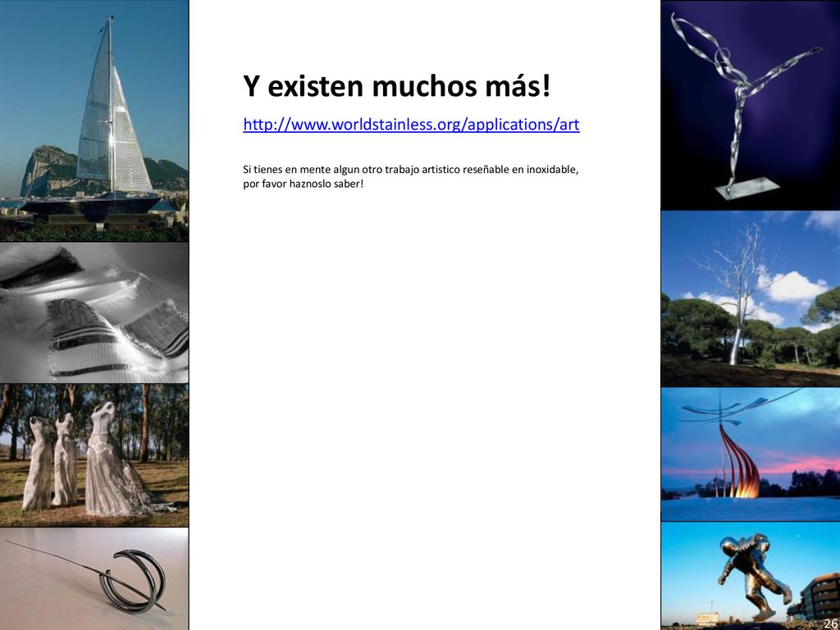Click the curved red fins sculpture photo
The image size is (840, 630).
(750, 454)
